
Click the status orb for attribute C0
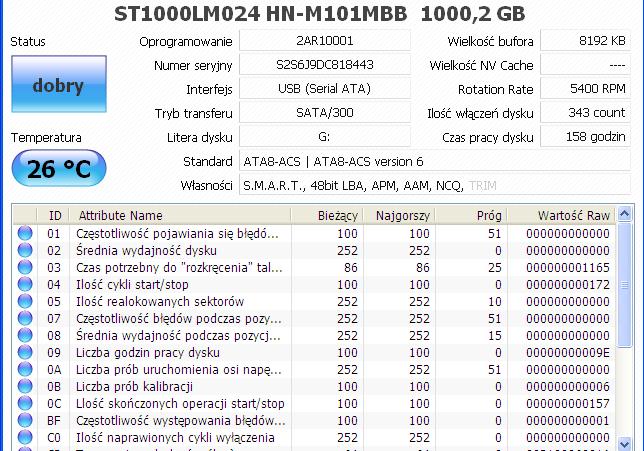pos(25,437)
